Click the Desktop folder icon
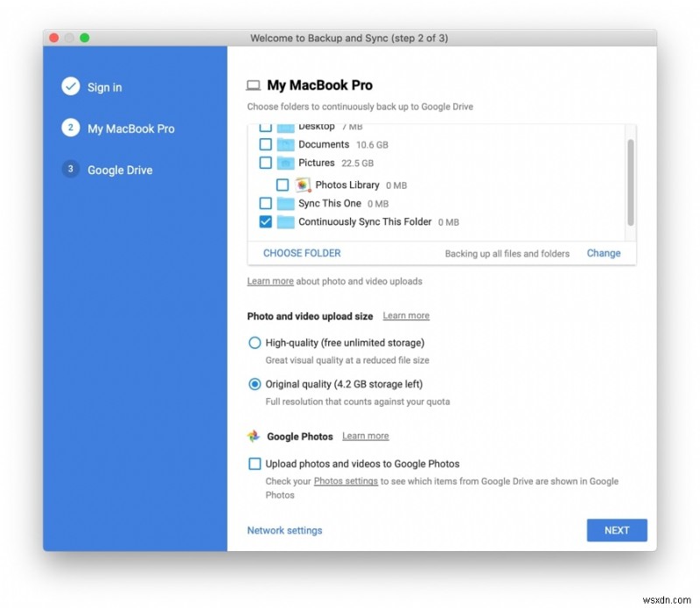This screenshot has width=700, height=608. (x=285, y=126)
